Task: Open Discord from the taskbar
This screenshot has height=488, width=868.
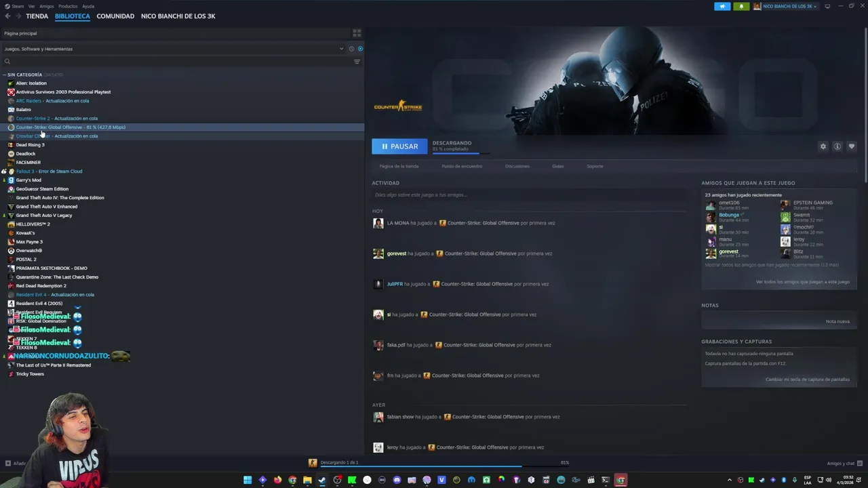Action: 397,480
